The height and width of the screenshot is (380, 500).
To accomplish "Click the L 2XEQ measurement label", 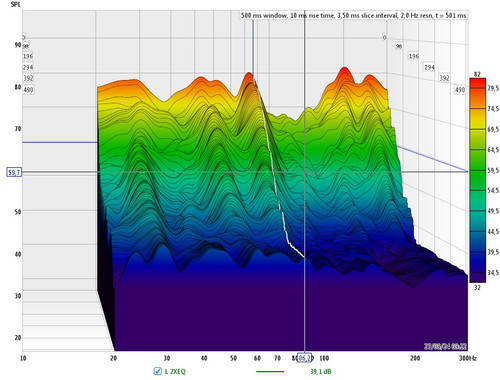I will 175,371.
